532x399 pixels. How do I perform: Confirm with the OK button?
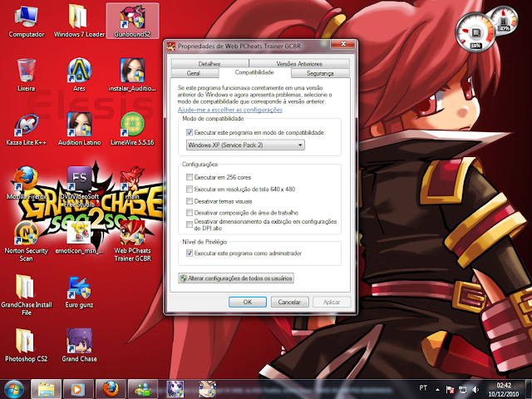click(x=248, y=302)
